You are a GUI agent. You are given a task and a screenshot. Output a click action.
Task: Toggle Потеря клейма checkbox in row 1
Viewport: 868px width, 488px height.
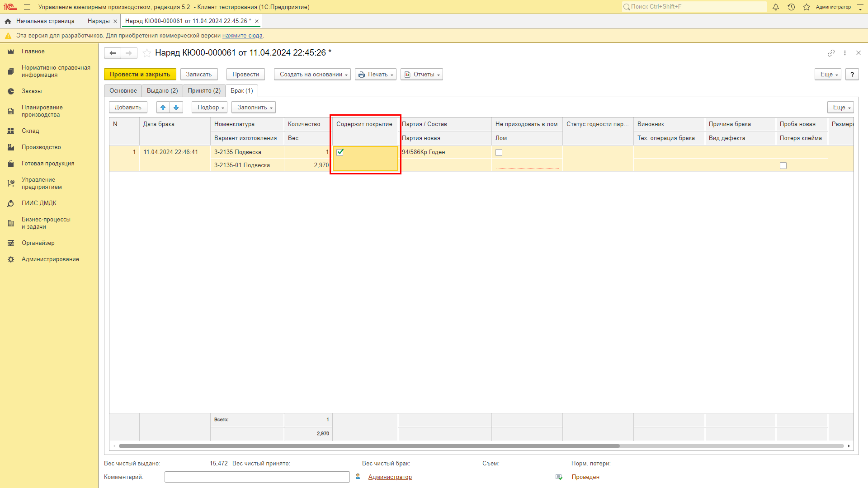pos(783,166)
